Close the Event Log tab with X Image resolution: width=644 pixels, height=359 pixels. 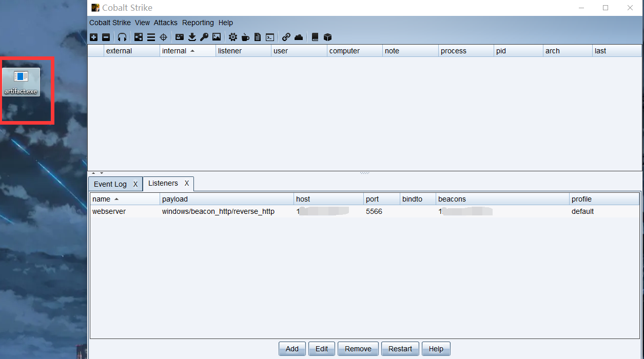135,184
